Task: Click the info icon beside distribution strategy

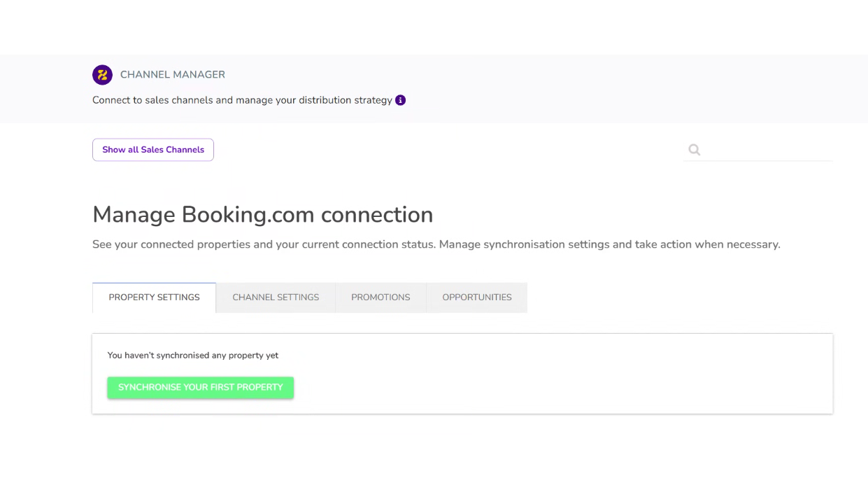Action: 401,100
